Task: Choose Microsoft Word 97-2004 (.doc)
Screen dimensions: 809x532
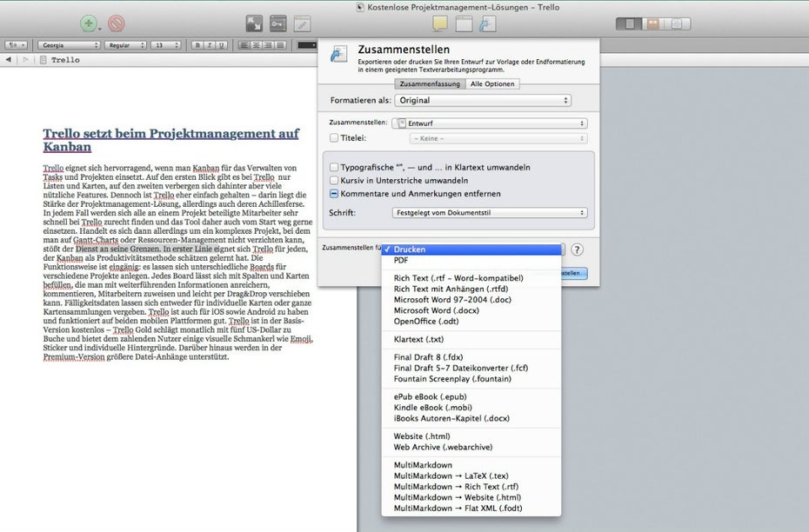Action: [471, 300]
